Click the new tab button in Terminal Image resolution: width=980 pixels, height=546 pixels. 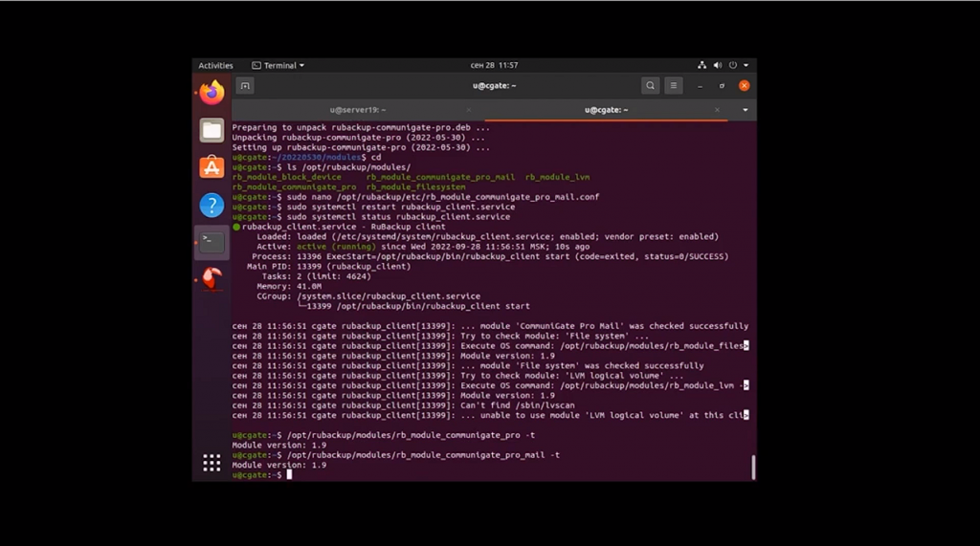245,86
